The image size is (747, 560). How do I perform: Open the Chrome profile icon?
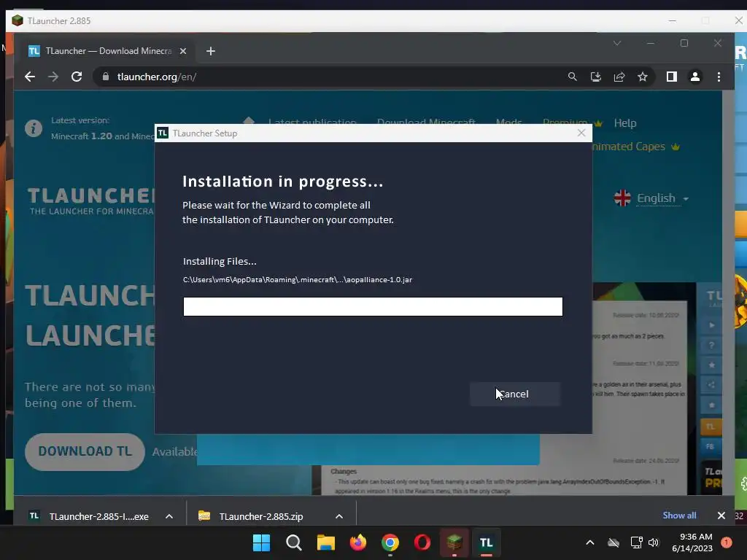click(694, 77)
